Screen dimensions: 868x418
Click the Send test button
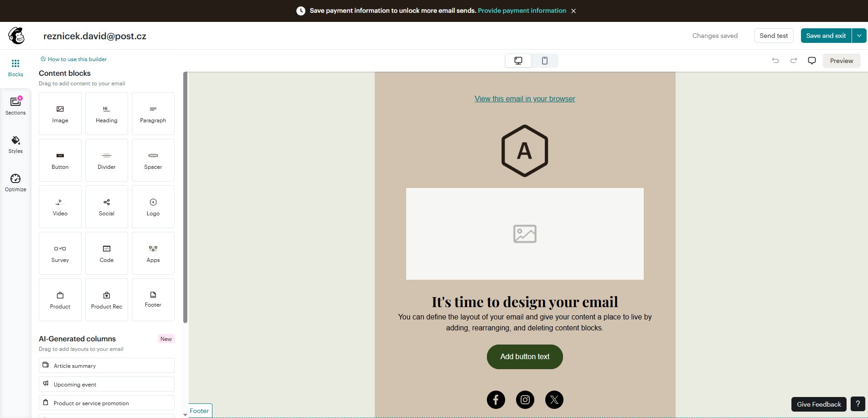click(x=774, y=36)
